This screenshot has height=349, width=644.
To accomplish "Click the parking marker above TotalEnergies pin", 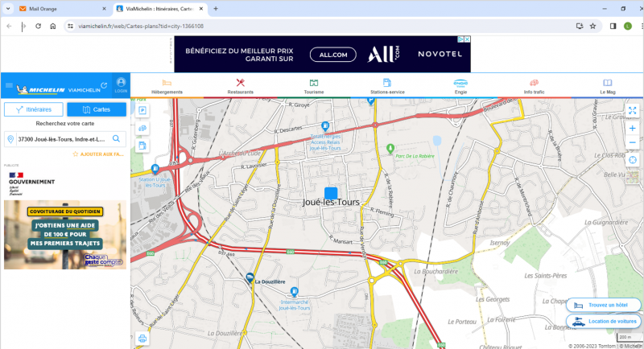I will (x=371, y=101).
